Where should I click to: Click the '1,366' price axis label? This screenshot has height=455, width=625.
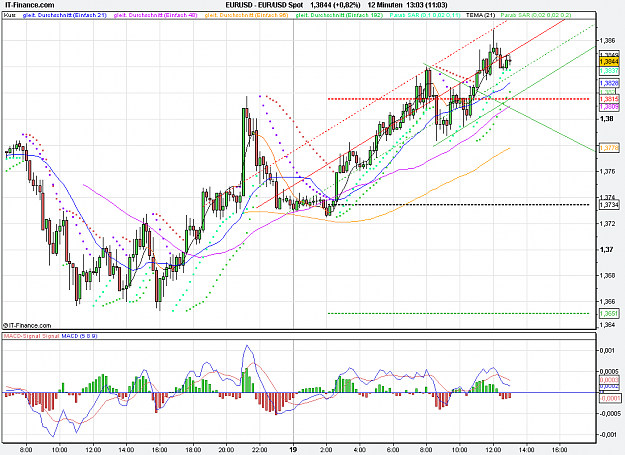click(x=607, y=302)
